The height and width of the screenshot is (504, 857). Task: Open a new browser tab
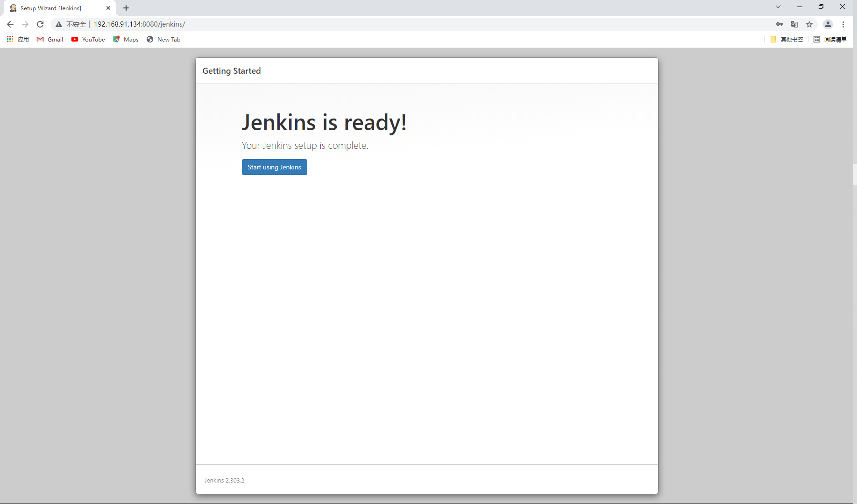tap(126, 8)
